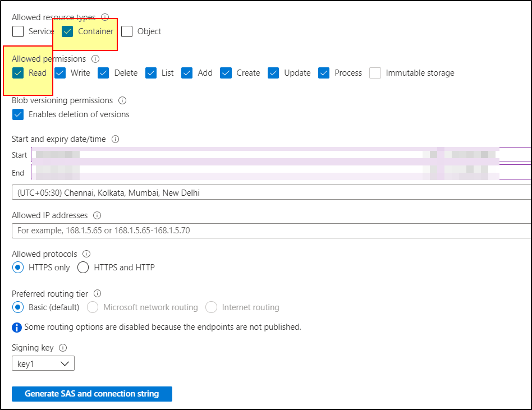This screenshot has height=410, width=532.
Task: Uncheck Enables deletion of versions
Action: coord(18,114)
